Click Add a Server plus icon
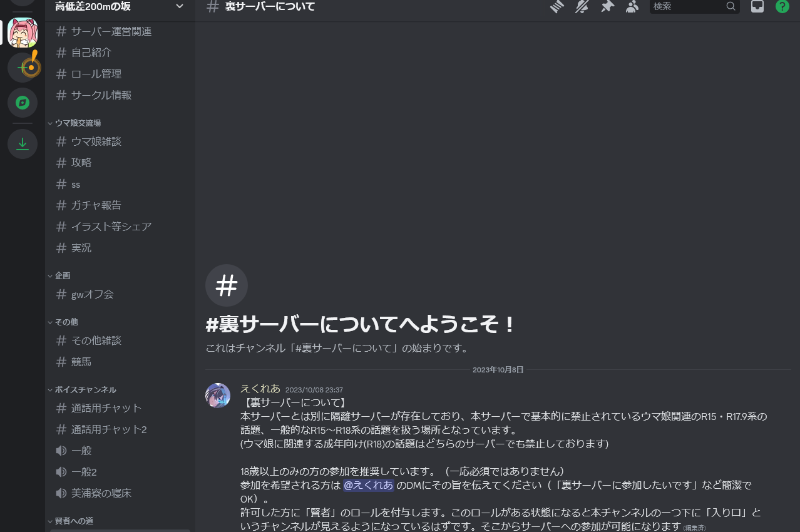Viewport: 800px width, 532px height. coord(23,68)
